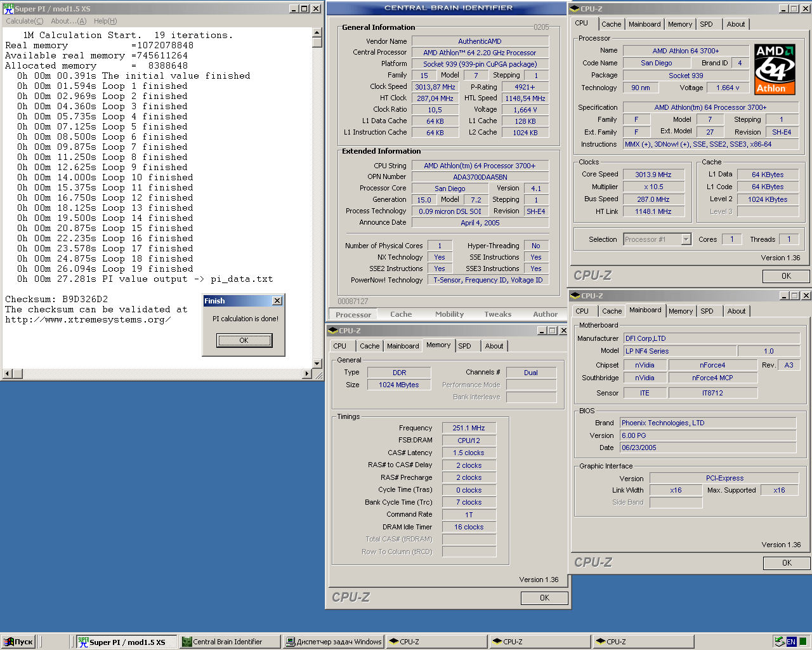Switch to Memory tab in top-right CPU-Z
The height and width of the screenshot is (650, 812).
click(x=680, y=24)
